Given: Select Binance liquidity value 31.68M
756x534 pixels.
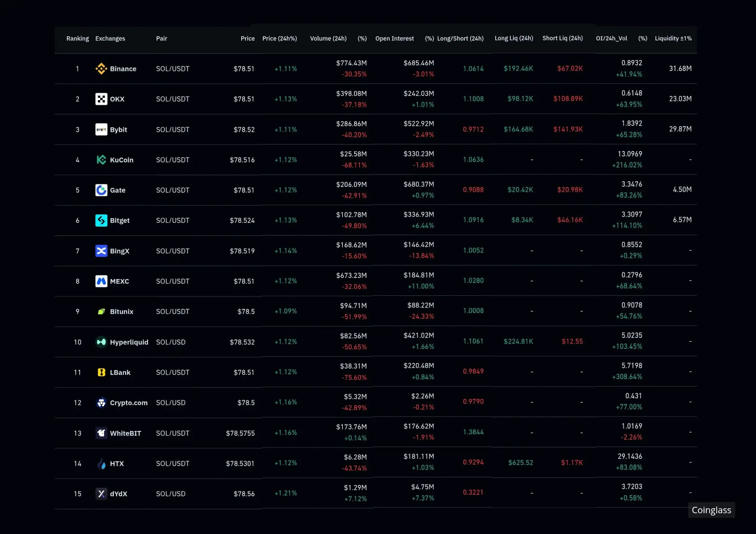Looking at the screenshot, I should [680, 68].
